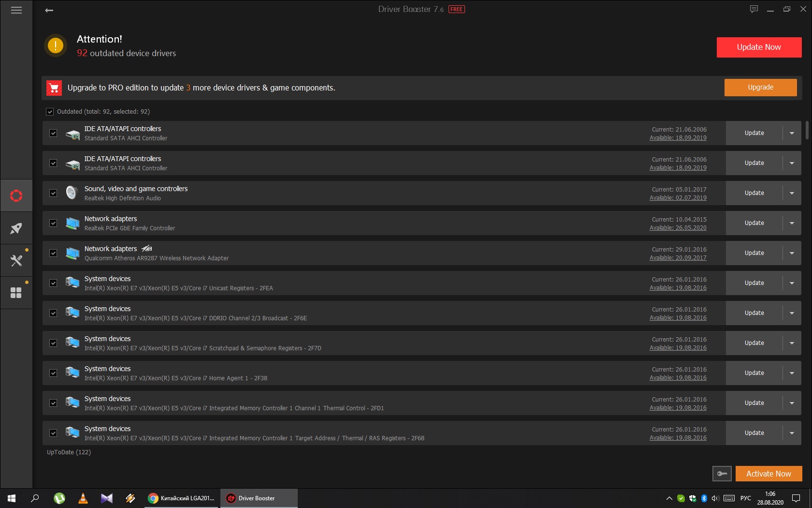The image size is (812, 508).
Task: Click the Qualcomm Atheros AR9287 network adapter icon
Action: click(72, 253)
